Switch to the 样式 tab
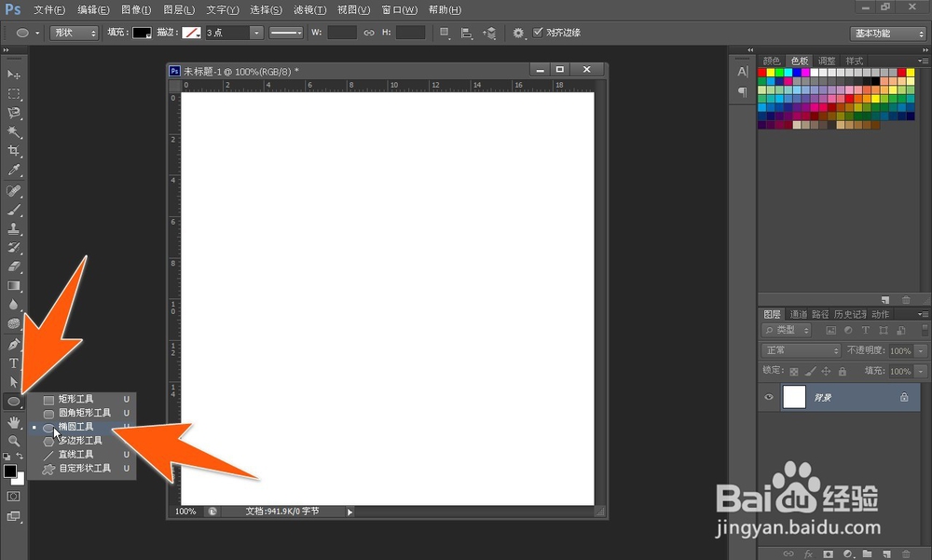932x560 pixels. [x=854, y=61]
